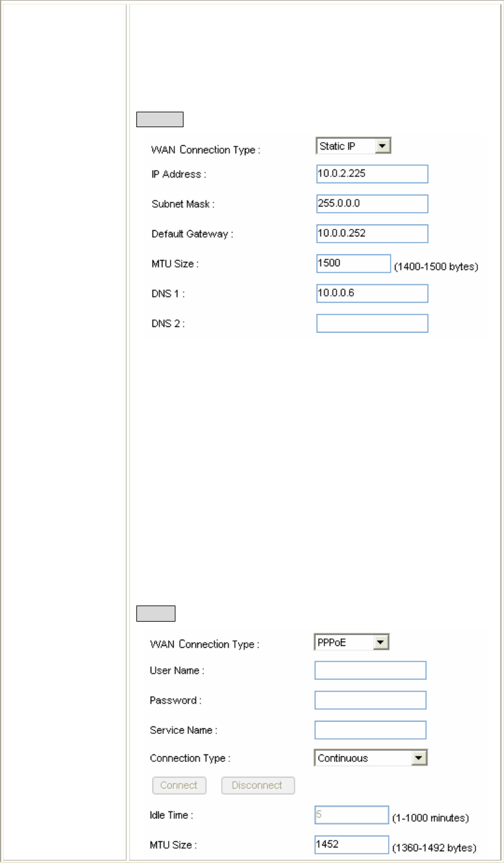Click the "IP Address :" label
The image size is (504, 863).
[x=179, y=174]
